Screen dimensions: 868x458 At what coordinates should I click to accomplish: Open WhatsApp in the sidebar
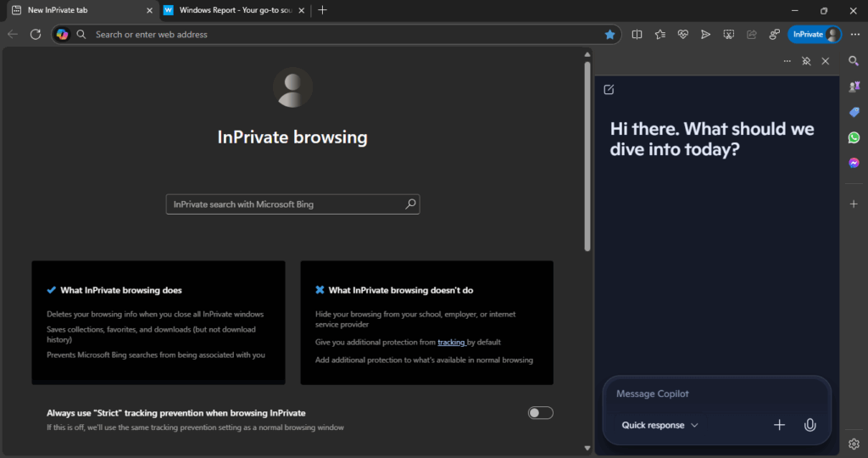pyautogui.click(x=854, y=137)
